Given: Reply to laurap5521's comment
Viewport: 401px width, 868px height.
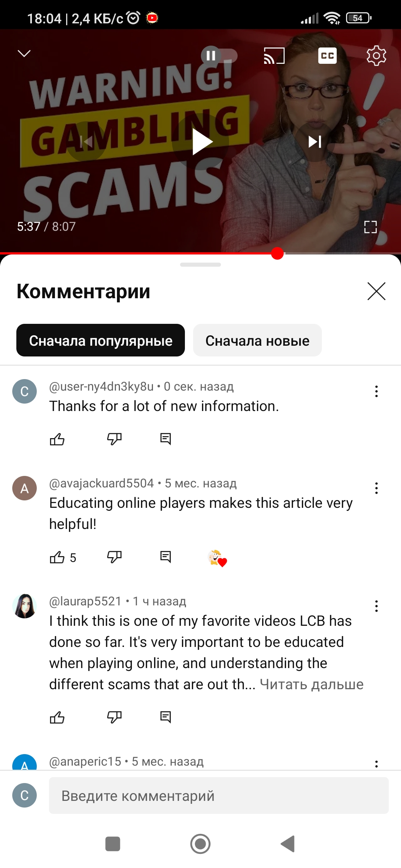Looking at the screenshot, I should (166, 717).
